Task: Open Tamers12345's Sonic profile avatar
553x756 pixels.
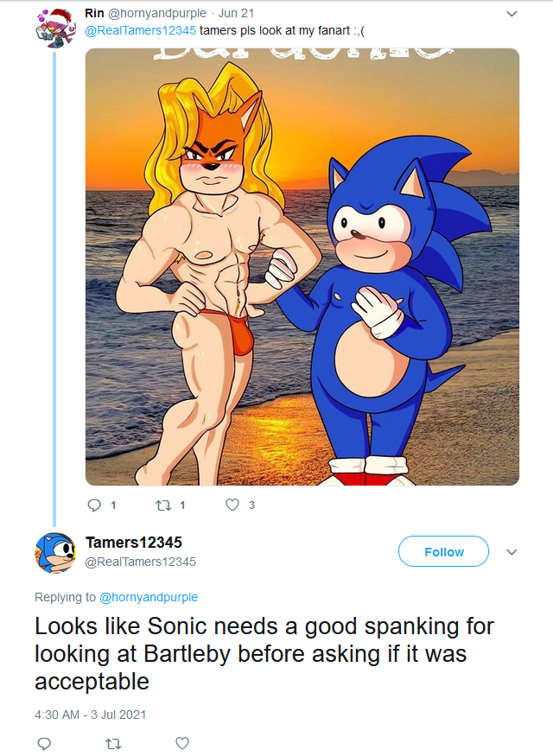Action: click(54, 552)
